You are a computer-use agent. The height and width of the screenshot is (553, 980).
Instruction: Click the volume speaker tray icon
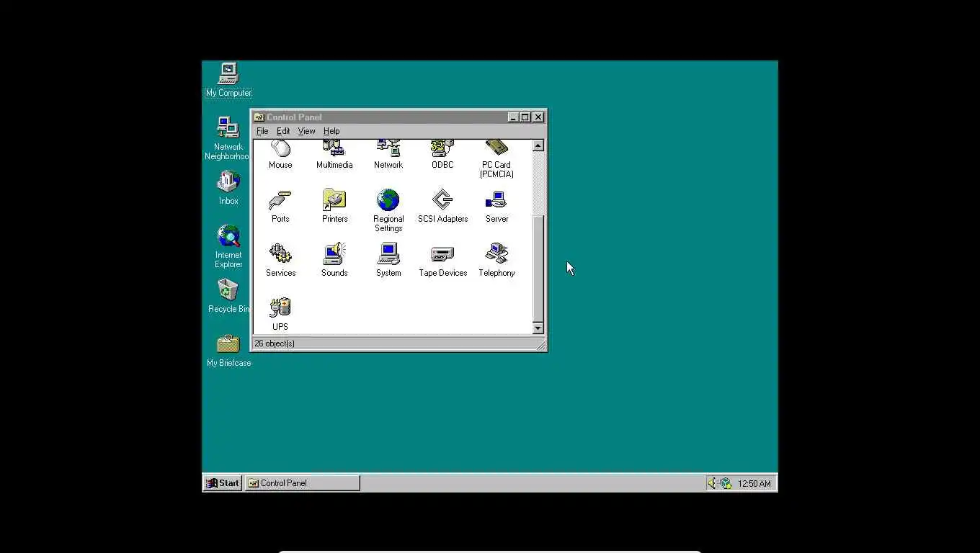coord(712,483)
